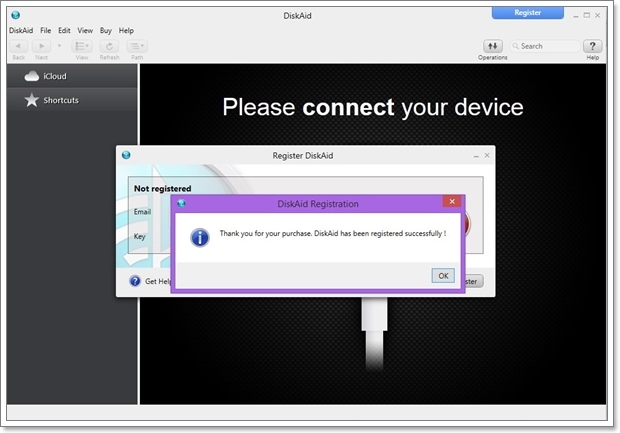Click the Email label in Register window
Image resolution: width=620 pixels, height=433 pixels.
(142, 212)
